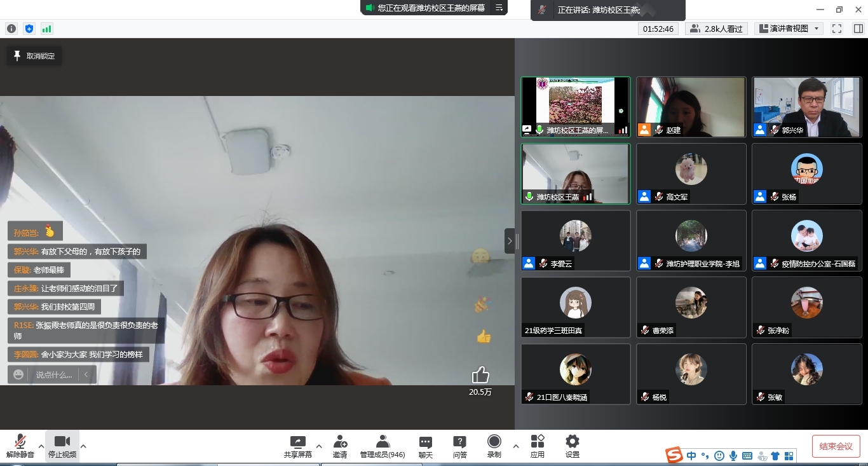Toggle camera off with 停止视频

point(62,446)
